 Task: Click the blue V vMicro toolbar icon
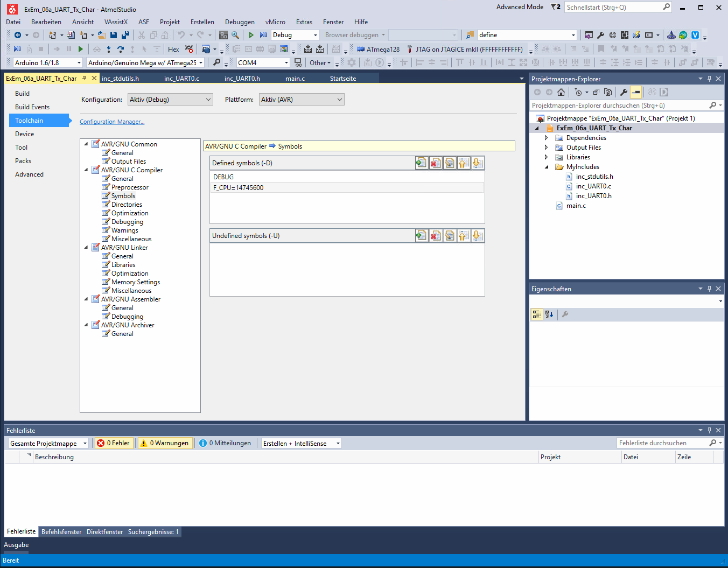point(695,35)
